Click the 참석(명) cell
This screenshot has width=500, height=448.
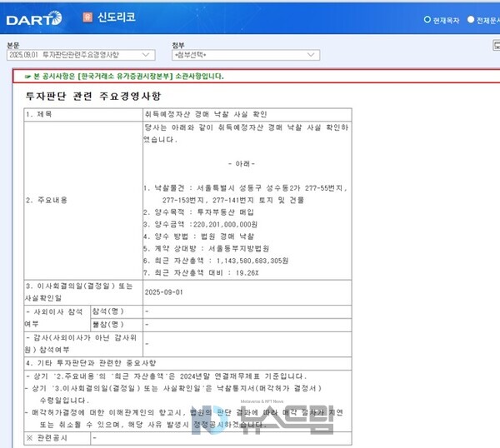[117, 311]
